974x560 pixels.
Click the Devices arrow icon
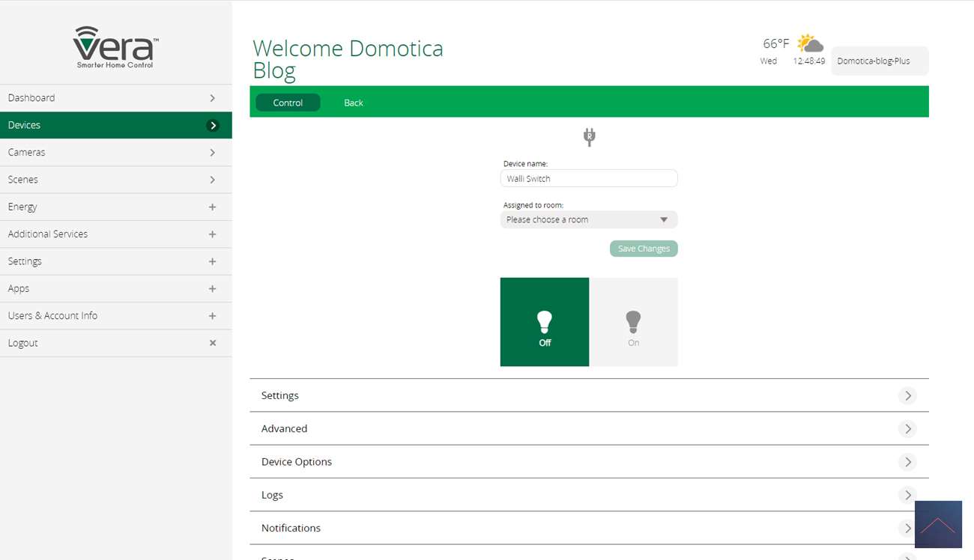pyautogui.click(x=213, y=125)
